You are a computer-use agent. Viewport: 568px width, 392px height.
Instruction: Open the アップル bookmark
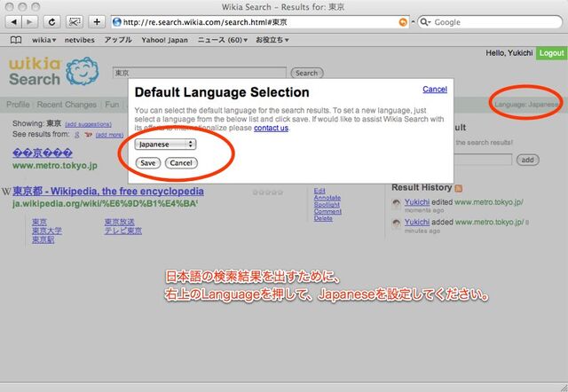tap(118, 40)
